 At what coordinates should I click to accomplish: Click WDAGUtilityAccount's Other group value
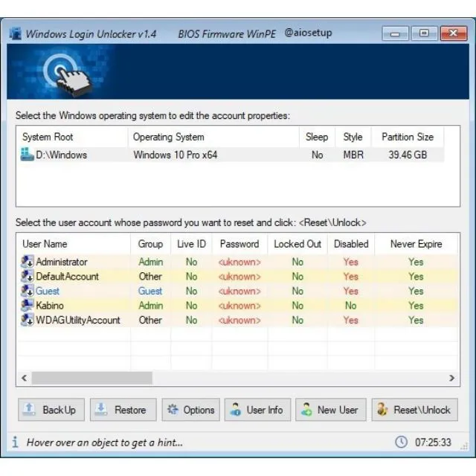click(150, 320)
